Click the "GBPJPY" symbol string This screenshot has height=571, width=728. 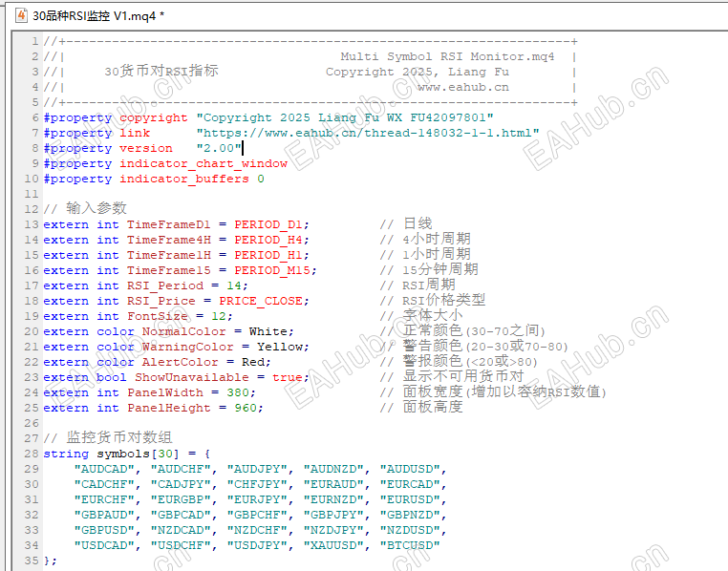(x=333, y=516)
